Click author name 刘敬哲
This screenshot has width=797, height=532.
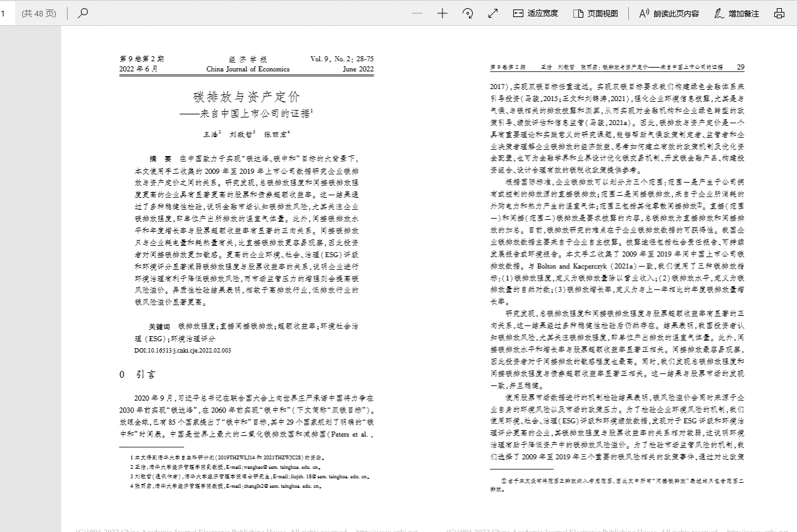pyautogui.click(x=241, y=134)
